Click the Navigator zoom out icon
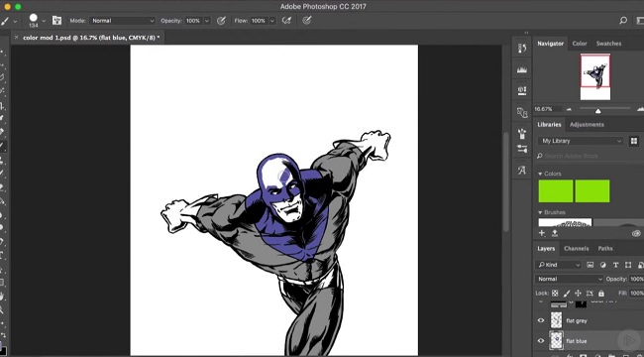Viewport: 644px width, 357px height. (x=569, y=109)
